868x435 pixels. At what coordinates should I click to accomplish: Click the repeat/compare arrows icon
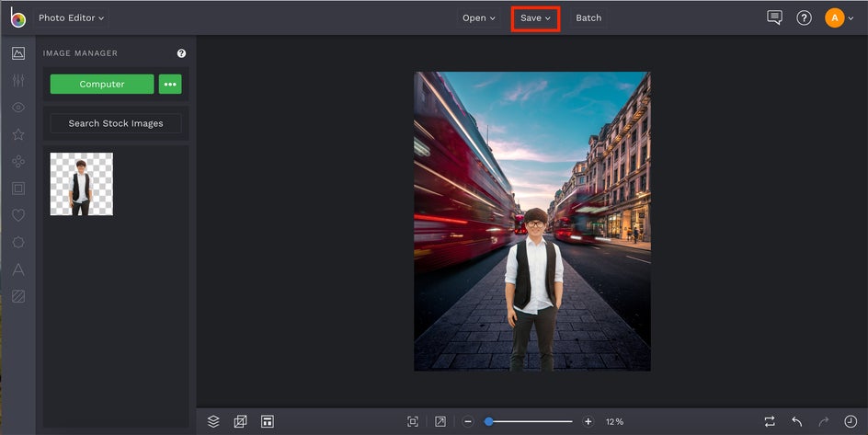(770, 422)
